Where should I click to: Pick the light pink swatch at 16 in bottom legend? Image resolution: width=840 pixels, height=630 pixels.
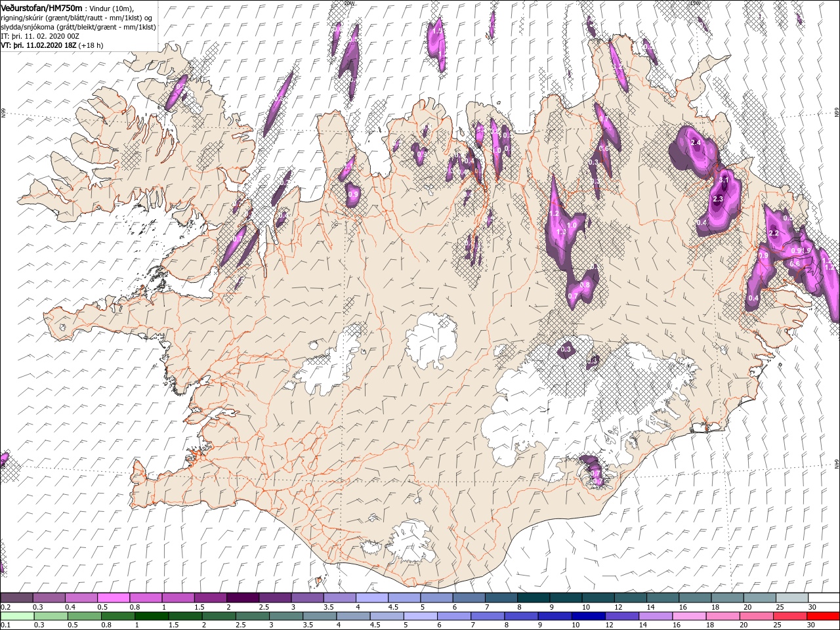click(689, 616)
